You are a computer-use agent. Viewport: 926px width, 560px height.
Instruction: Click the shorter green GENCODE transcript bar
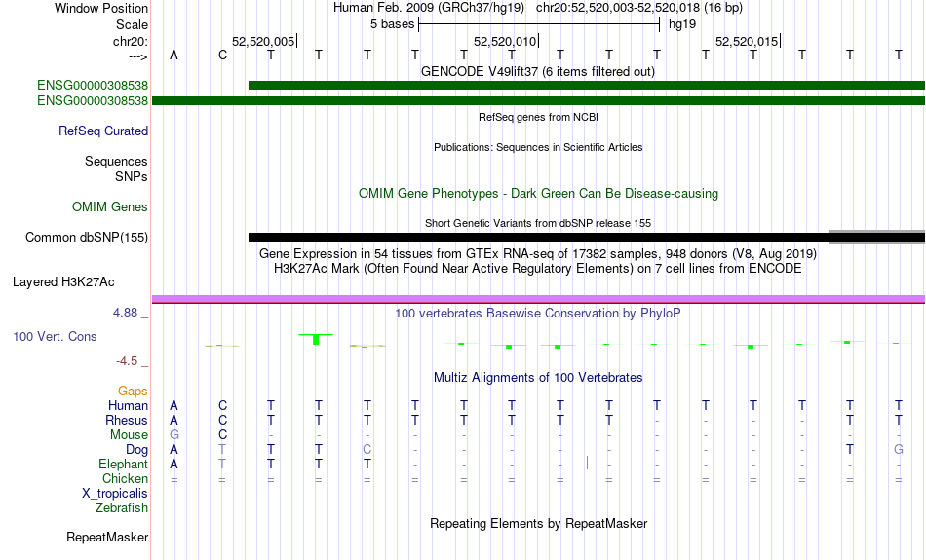[587, 86]
